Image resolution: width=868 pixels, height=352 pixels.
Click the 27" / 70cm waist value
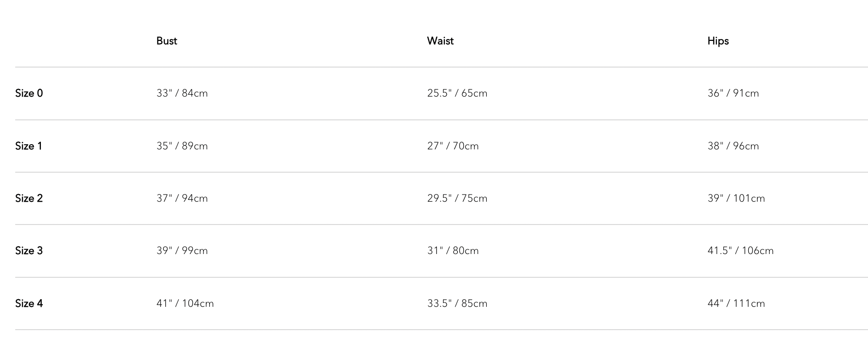pyautogui.click(x=453, y=146)
